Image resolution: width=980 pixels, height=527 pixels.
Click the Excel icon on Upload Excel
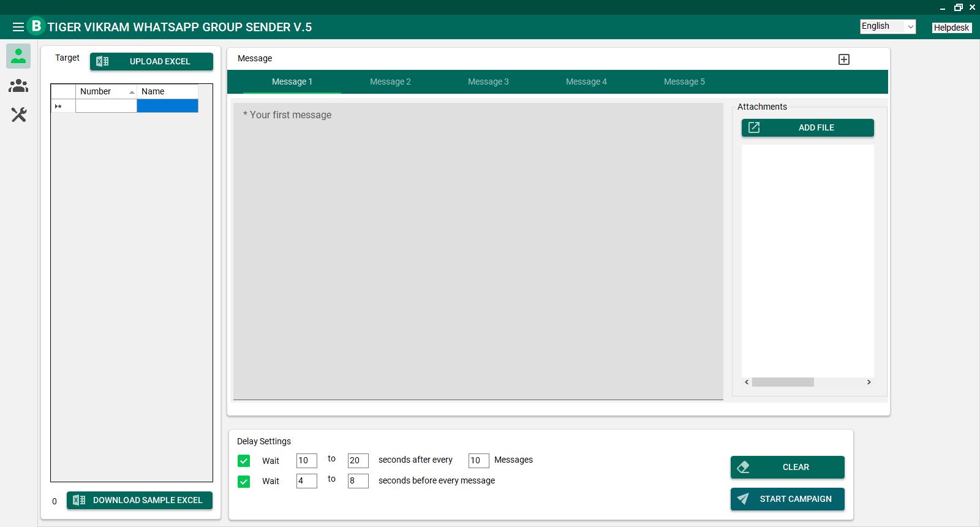pyautogui.click(x=102, y=61)
